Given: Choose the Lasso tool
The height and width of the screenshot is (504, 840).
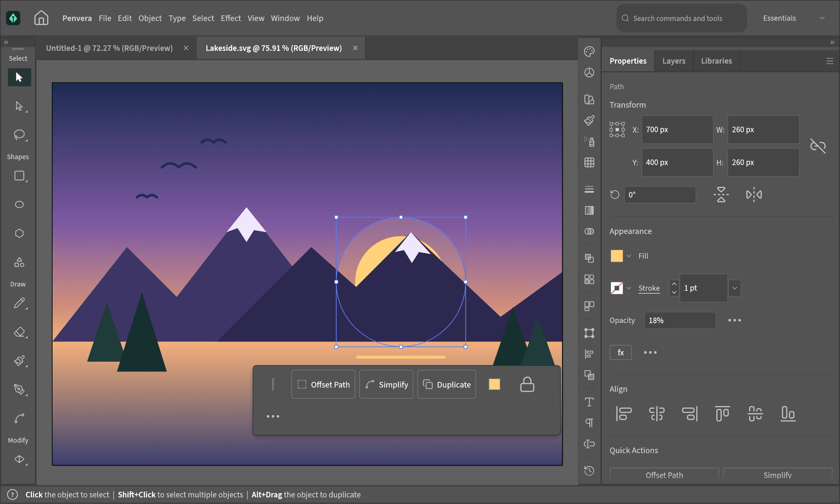Looking at the screenshot, I should (19, 135).
